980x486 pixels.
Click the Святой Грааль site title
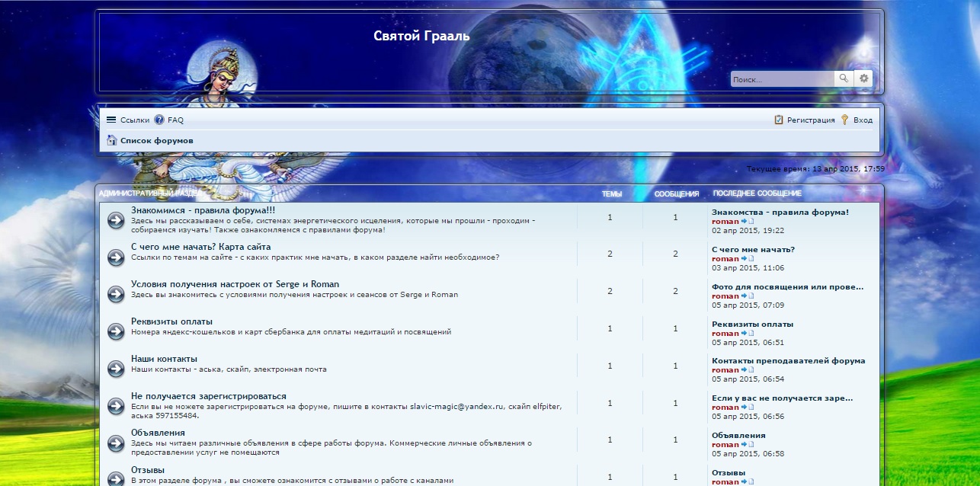point(421,36)
